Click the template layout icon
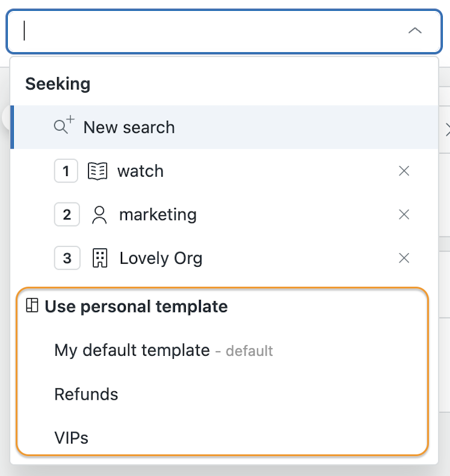Screen dimensions: 450x476 (x=32, y=305)
